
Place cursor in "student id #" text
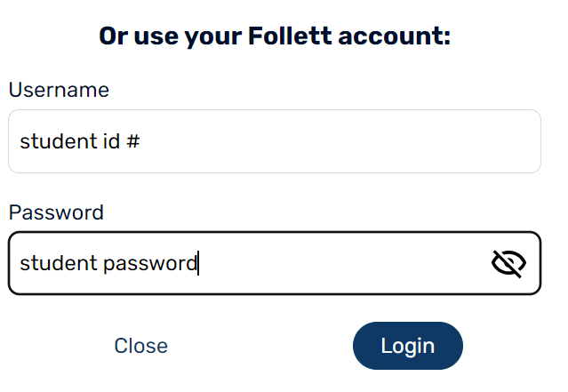pyautogui.click(x=79, y=141)
